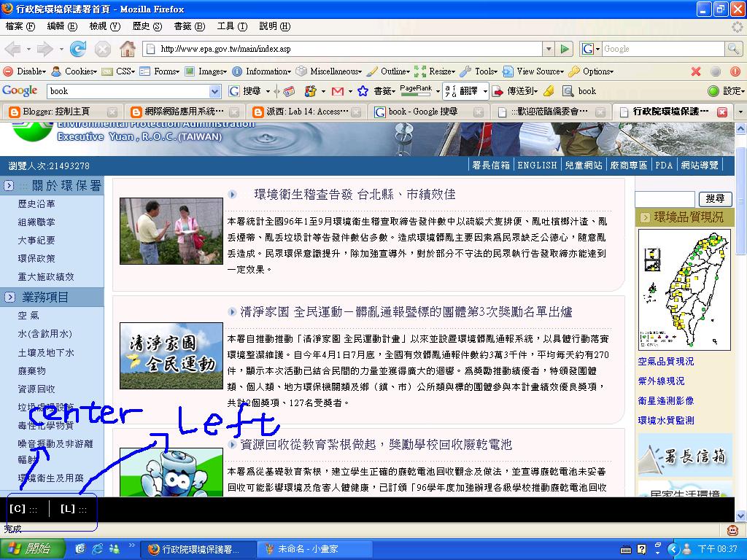The height and width of the screenshot is (560, 747).
Task: Open the PDA link
Action: point(664,166)
